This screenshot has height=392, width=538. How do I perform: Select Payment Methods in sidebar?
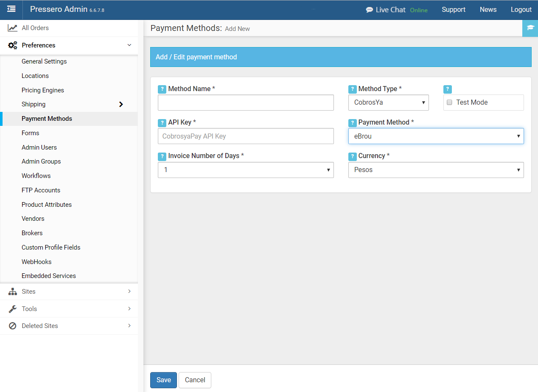click(x=47, y=119)
